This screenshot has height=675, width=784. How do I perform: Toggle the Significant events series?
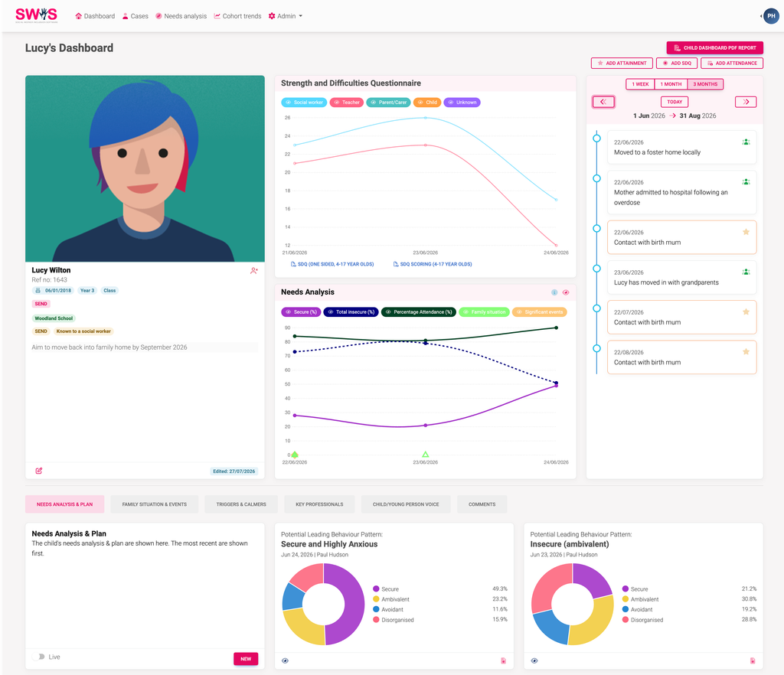(x=540, y=312)
